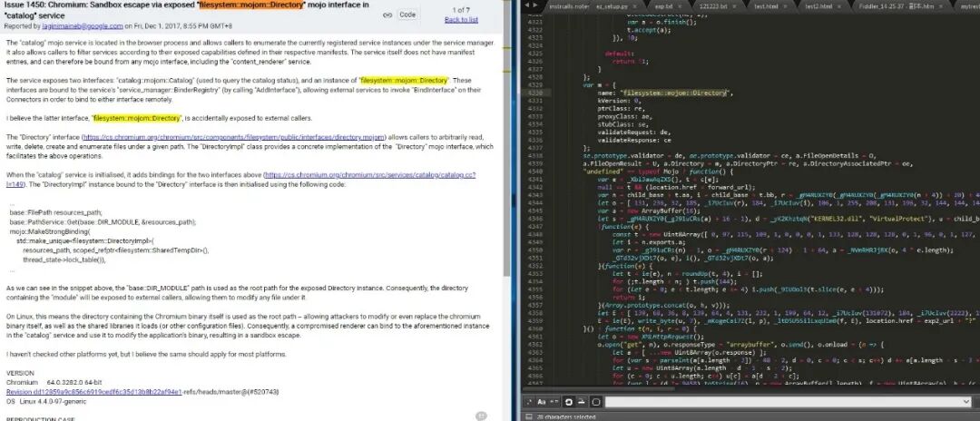This screenshot has width=980, height=421.
Task: Switch to the test.html tab
Action: 768,6
